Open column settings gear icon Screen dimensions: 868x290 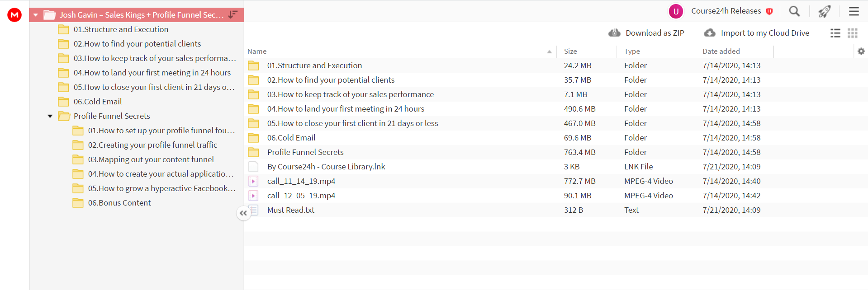tap(861, 51)
